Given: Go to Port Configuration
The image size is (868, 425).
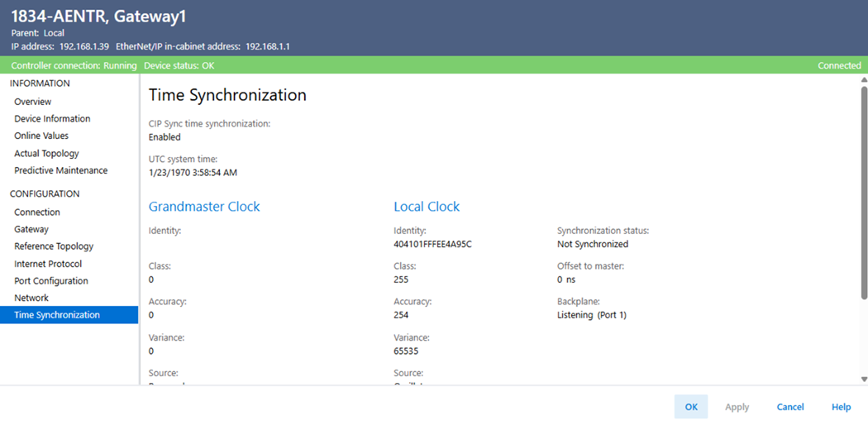Looking at the screenshot, I should coord(51,281).
